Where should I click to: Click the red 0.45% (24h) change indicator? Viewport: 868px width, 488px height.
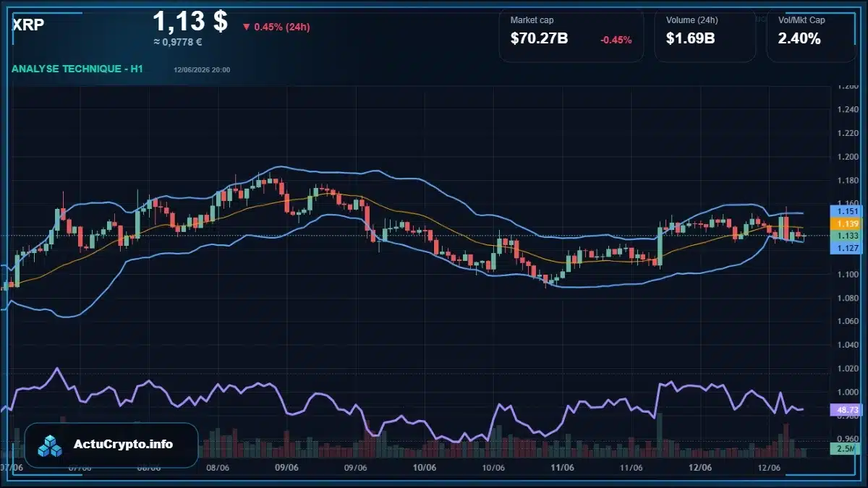(x=276, y=27)
